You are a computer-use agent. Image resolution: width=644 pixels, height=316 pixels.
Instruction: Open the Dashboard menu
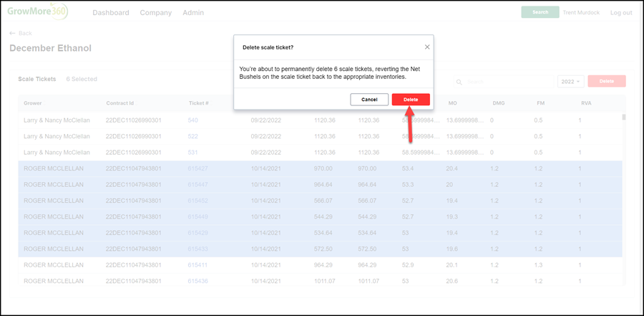click(x=111, y=13)
